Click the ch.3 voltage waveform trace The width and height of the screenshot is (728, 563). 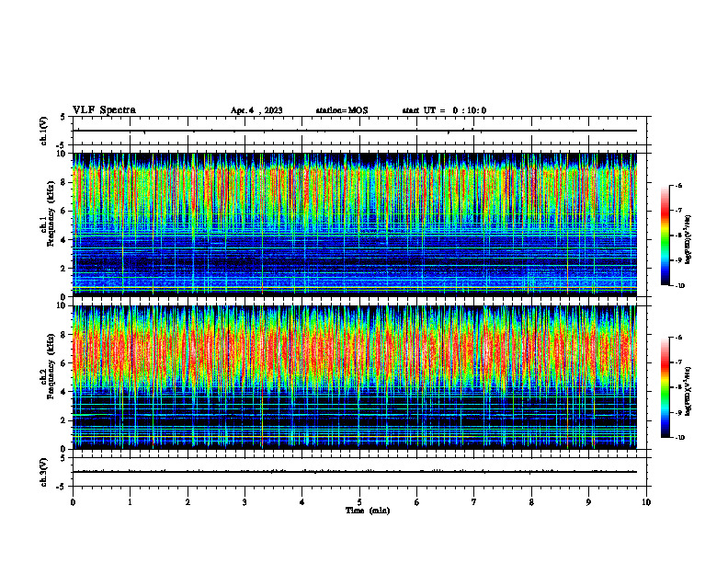355,472
